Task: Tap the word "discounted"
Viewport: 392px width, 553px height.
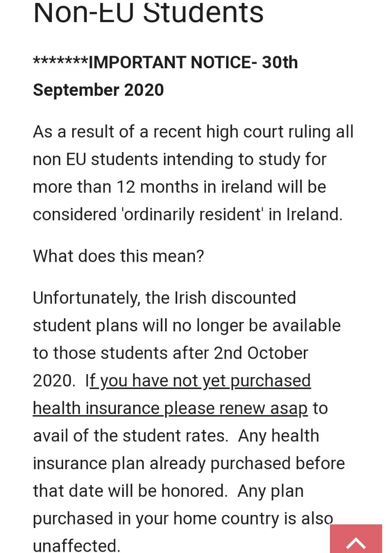Action: [253, 298]
